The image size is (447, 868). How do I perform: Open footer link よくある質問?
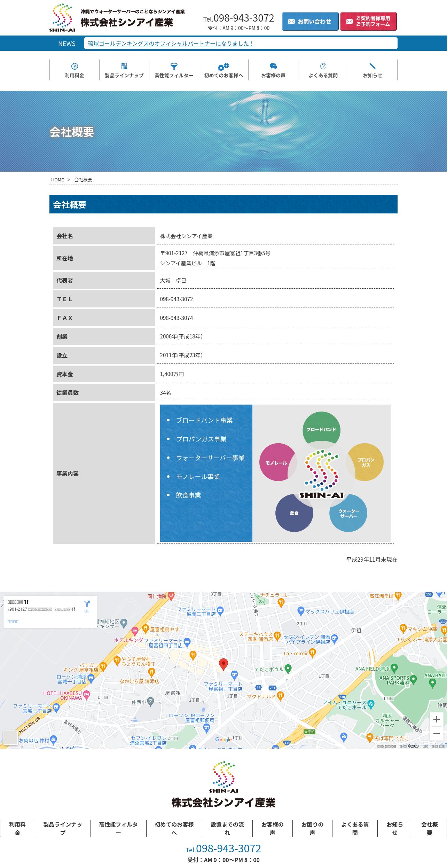[x=355, y=828]
